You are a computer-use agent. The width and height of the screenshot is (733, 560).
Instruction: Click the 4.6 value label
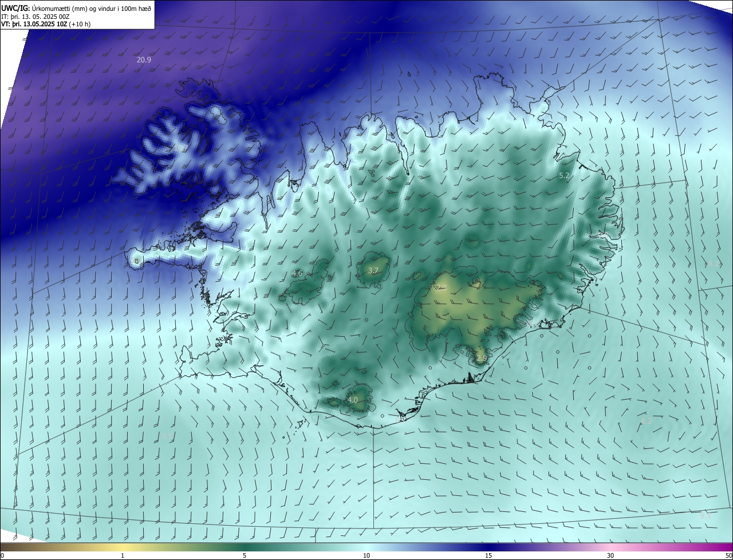[297, 274]
